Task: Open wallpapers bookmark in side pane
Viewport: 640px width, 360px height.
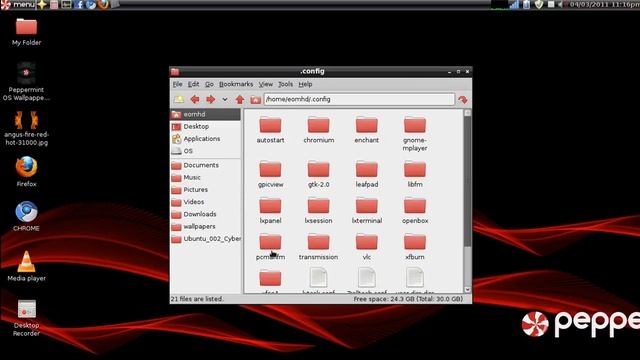Action: (x=205, y=227)
